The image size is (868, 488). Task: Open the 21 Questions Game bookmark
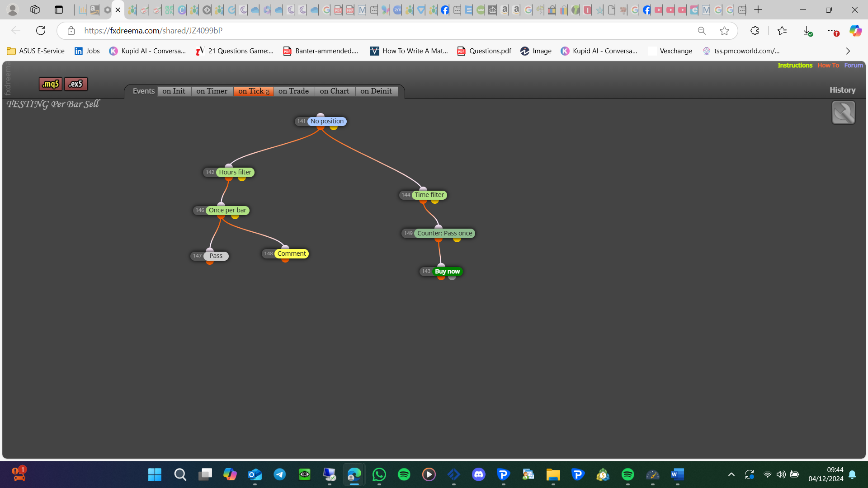click(235, 51)
